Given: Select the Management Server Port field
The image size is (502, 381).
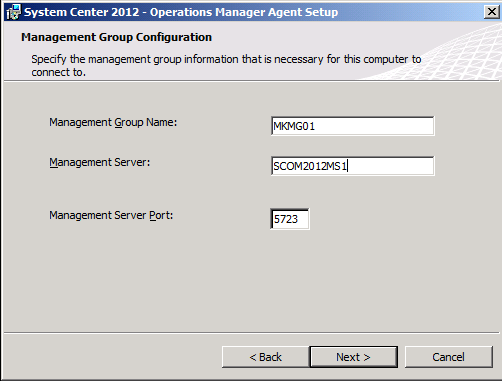Looking at the screenshot, I should (x=290, y=219).
